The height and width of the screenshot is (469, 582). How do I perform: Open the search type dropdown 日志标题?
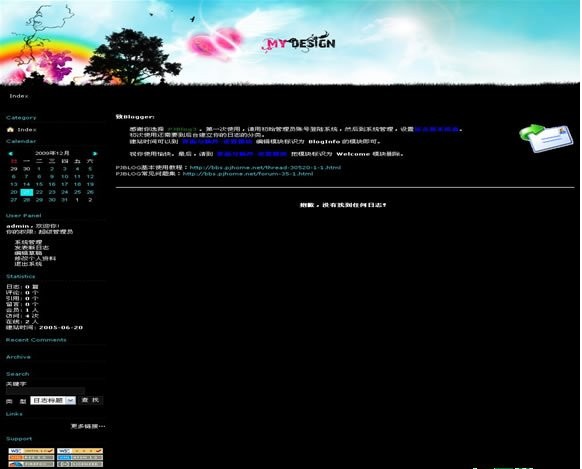53,400
